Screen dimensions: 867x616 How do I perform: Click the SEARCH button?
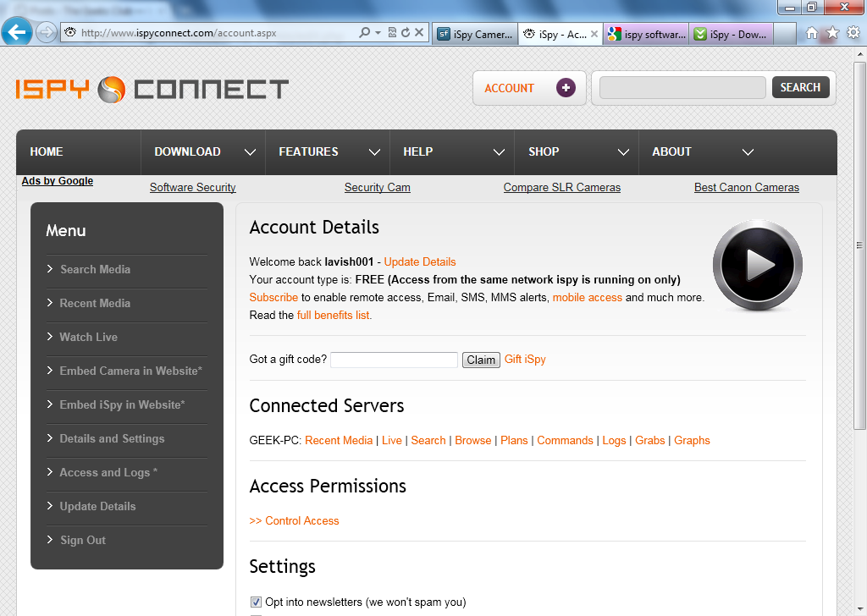click(801, 87)
